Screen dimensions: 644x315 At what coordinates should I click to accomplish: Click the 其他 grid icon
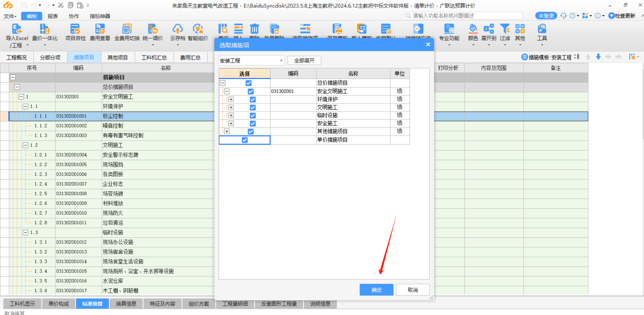pyautogui.click(x=520, y=29)
